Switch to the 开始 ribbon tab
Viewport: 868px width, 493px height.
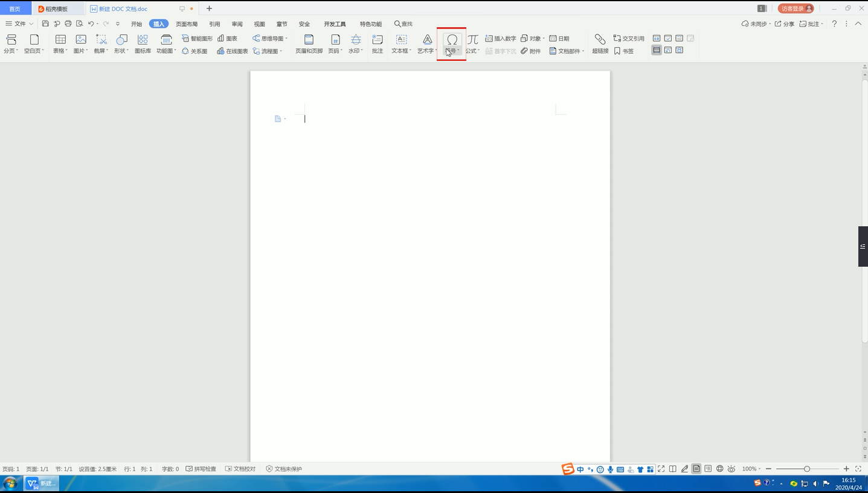pyautogui.click(x=137, y=24)
